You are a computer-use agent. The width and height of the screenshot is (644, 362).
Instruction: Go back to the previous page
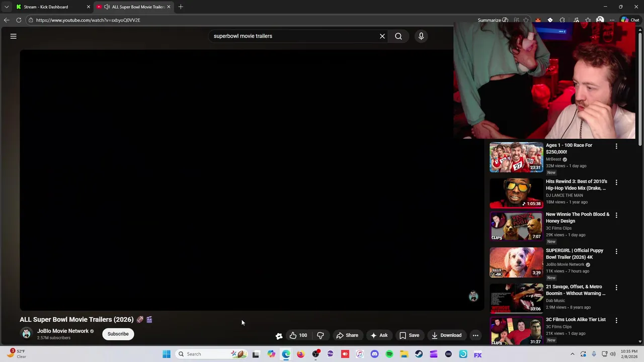coord(6,20)
